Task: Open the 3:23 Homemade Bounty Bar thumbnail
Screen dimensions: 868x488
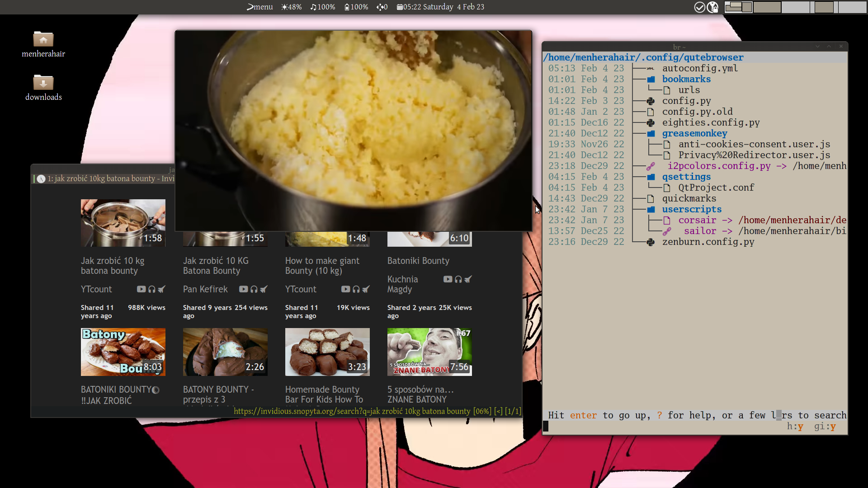Action: [327, 352]
